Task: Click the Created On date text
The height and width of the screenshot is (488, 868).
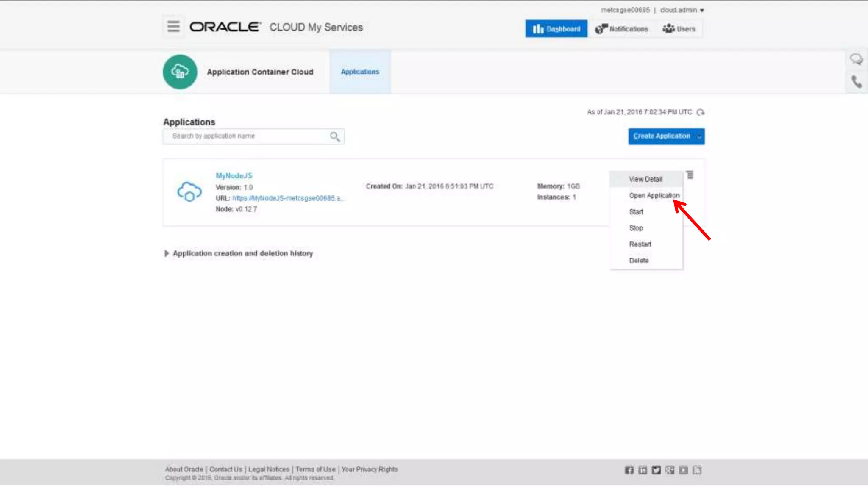Action: 430,186
